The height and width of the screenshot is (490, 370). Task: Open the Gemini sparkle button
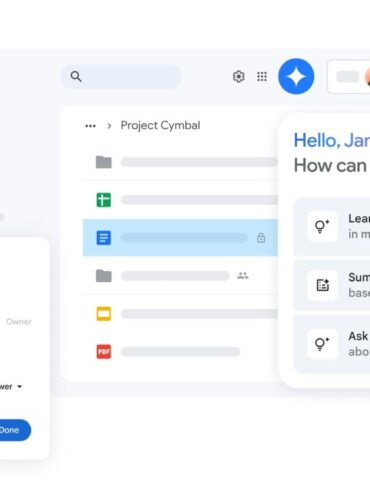(296, 76)
